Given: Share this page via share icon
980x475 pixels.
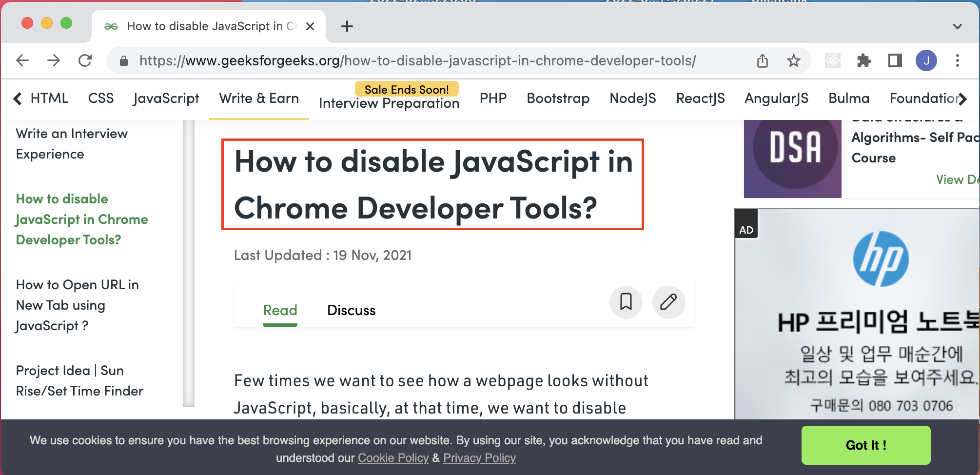Looking at the screenshot, I should 763,60.
